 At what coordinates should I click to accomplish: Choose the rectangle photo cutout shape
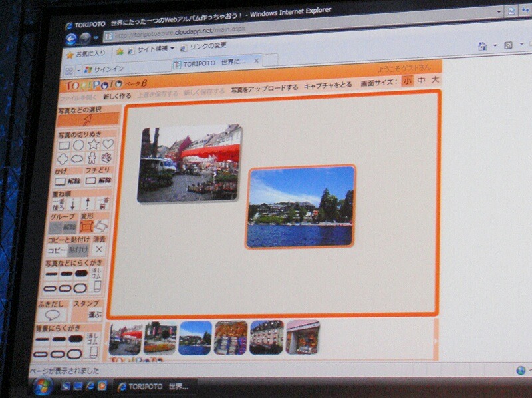point(64,146)
